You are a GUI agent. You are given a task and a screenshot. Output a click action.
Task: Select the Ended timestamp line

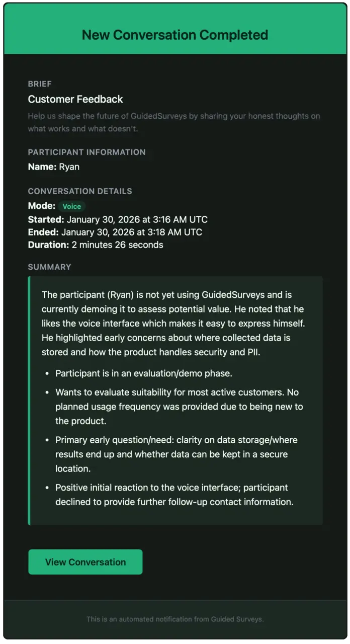[115, 232]
